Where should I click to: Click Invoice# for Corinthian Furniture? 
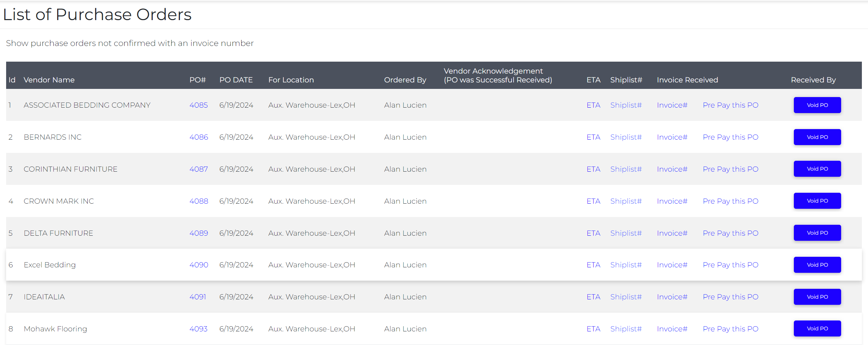[x=672, y=169]
